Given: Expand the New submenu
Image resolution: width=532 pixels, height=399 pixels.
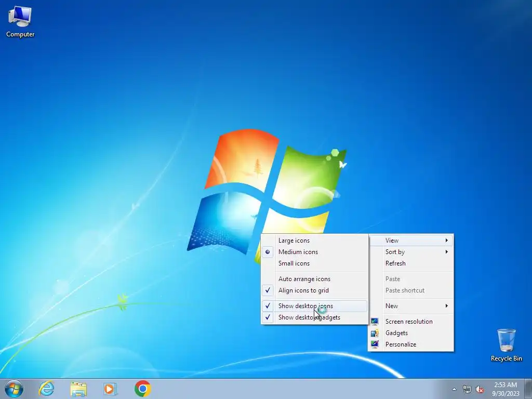Looking at the screenshot, I should tap(411, 306).
